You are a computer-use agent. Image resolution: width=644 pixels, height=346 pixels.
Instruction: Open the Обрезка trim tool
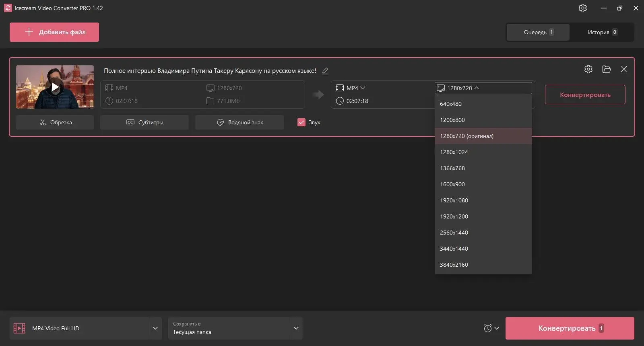[55, 122]
